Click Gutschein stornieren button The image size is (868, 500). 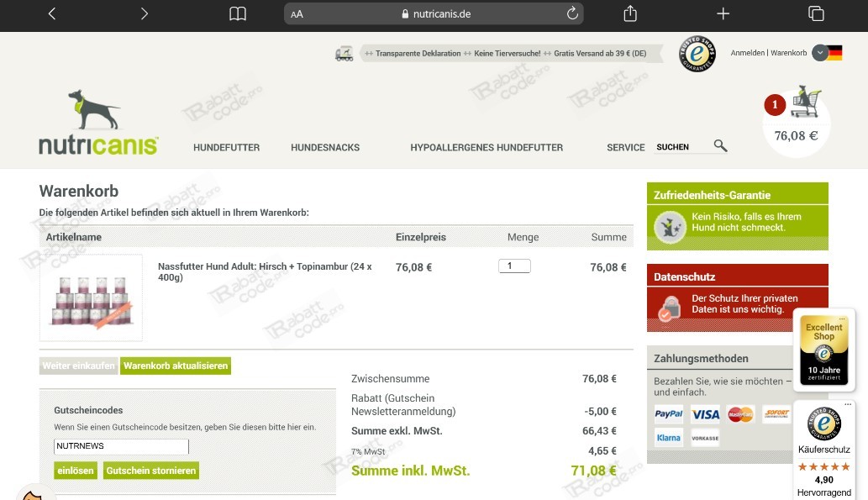151,471
